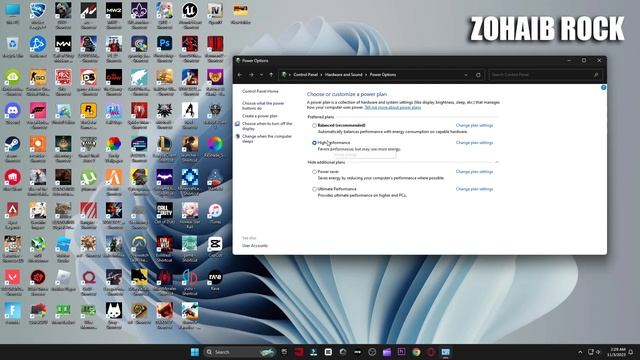Image resolution: width=640 pixels, height=360 pixels.
Task: Click the Power Options breadcrumb
Action: pos(382,75)
